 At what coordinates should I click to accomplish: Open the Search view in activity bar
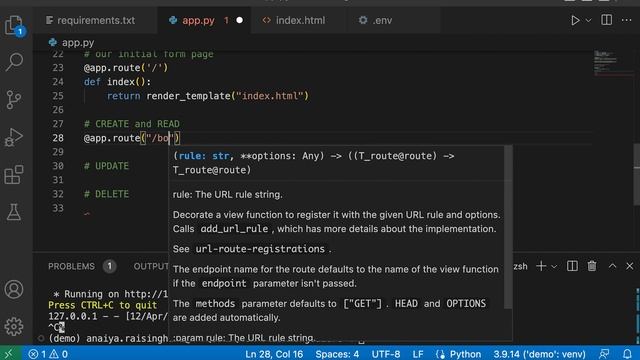click(14, 62)
